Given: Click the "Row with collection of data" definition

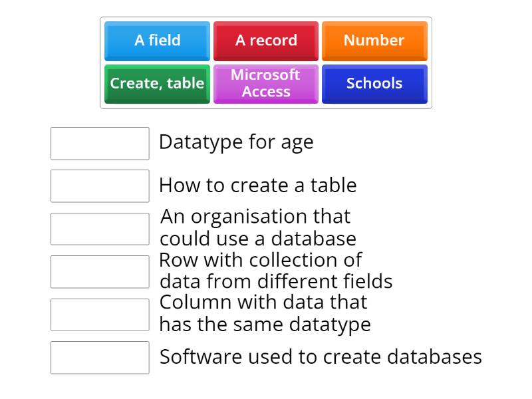Looking at the screenshot, I should 275,270.
